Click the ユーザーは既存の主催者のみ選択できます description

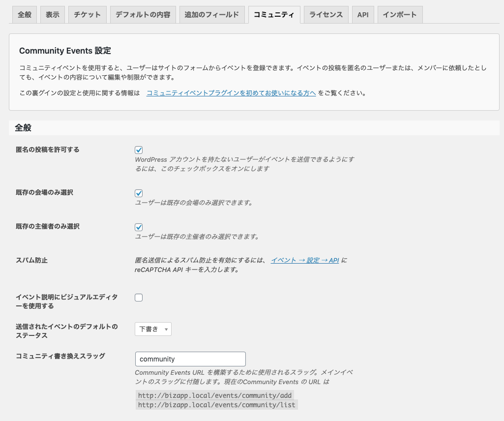coord(197,237)
